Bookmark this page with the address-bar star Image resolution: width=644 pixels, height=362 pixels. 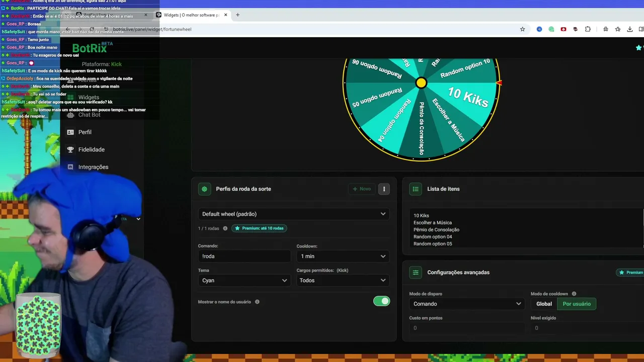click(522, 29)
